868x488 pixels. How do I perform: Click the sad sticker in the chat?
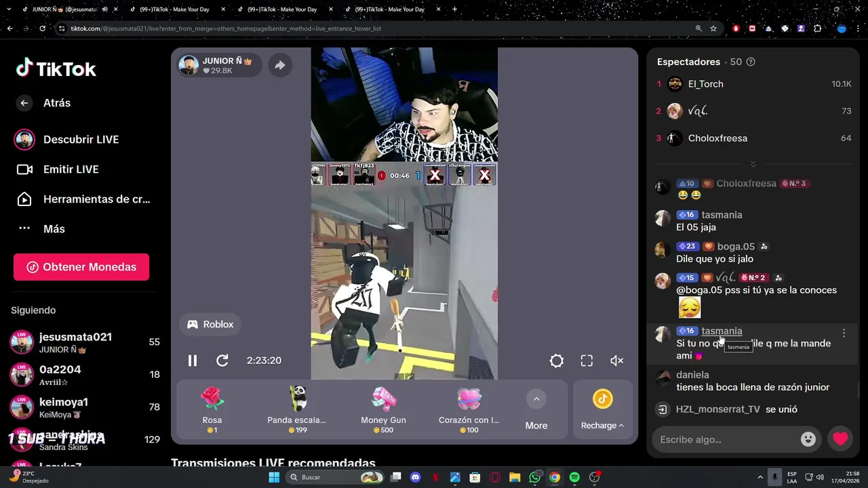[x=690, y=308]
